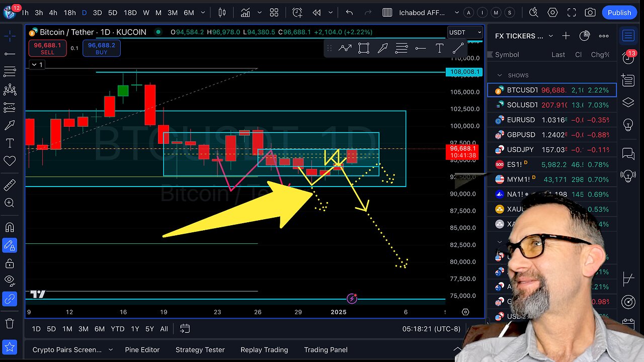Screen dimensions: 644x362
Task: Open alerts panel with 13 badge
Action: (629, 57)
